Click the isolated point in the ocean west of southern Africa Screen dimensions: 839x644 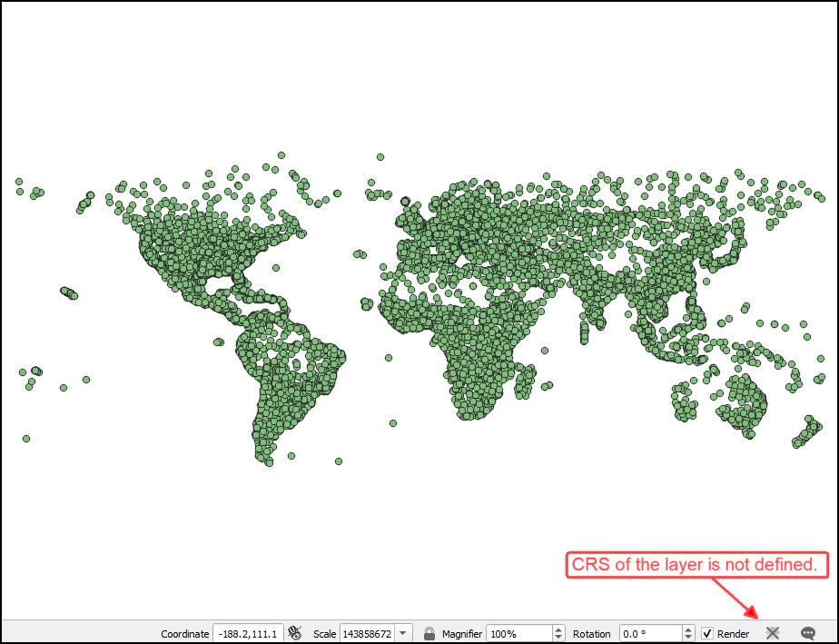(394, 422)
